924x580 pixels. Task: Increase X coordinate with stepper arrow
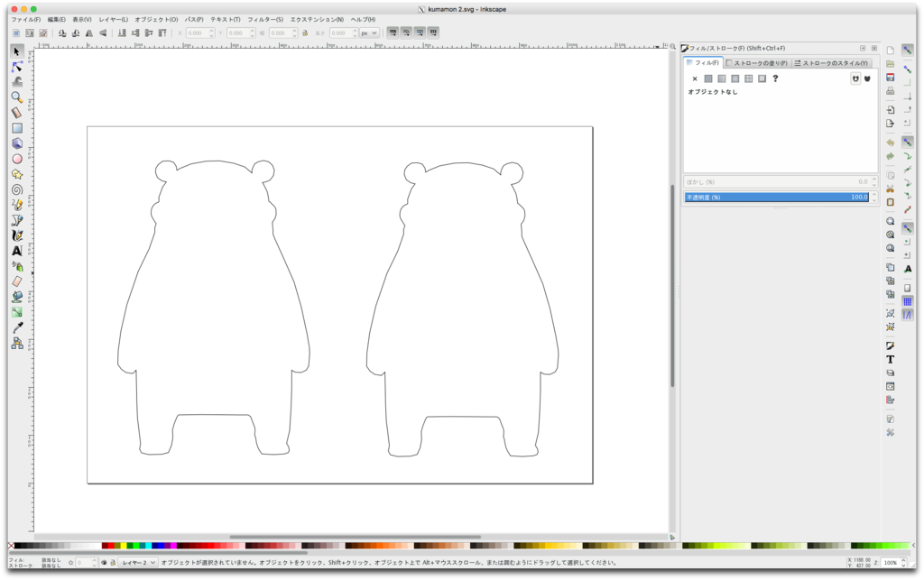click(211, 31)
